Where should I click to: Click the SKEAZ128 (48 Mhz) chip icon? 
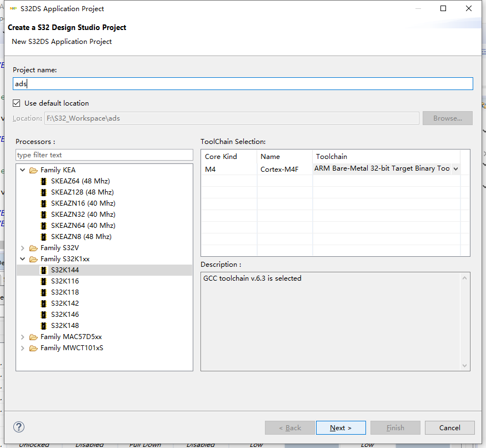[x=44, y=192]
